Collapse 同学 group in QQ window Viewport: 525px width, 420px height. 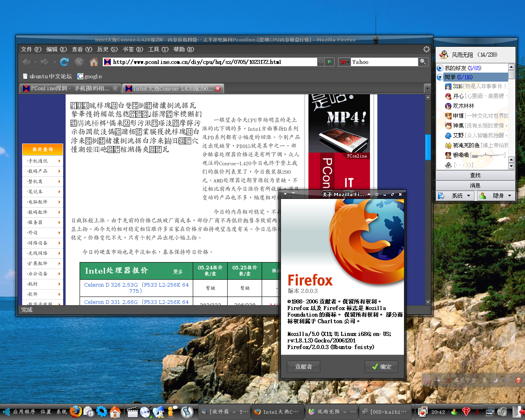coord(440,77)
